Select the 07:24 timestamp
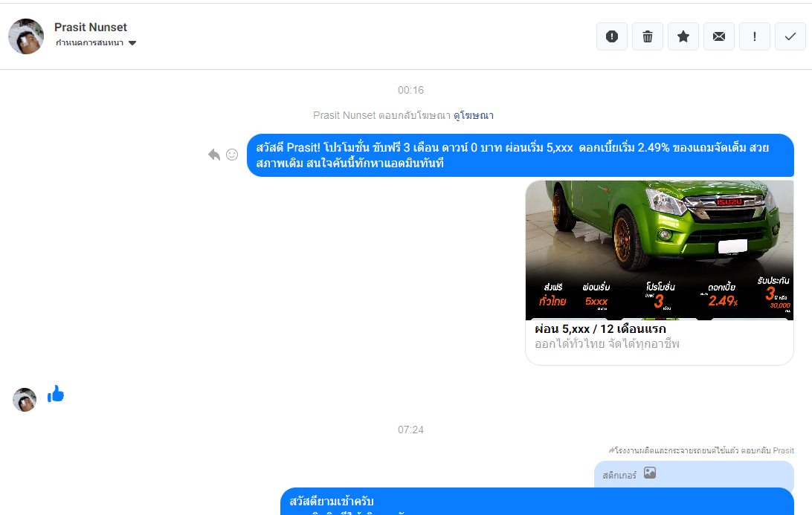Viewport: 812px width, 515px height. 410,430
